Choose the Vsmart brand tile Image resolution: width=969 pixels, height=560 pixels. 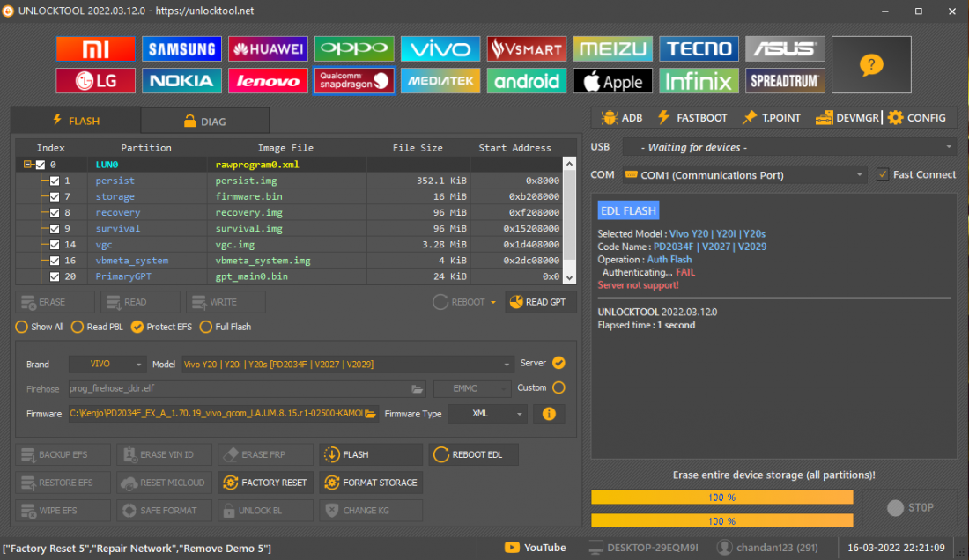(527, 48)
